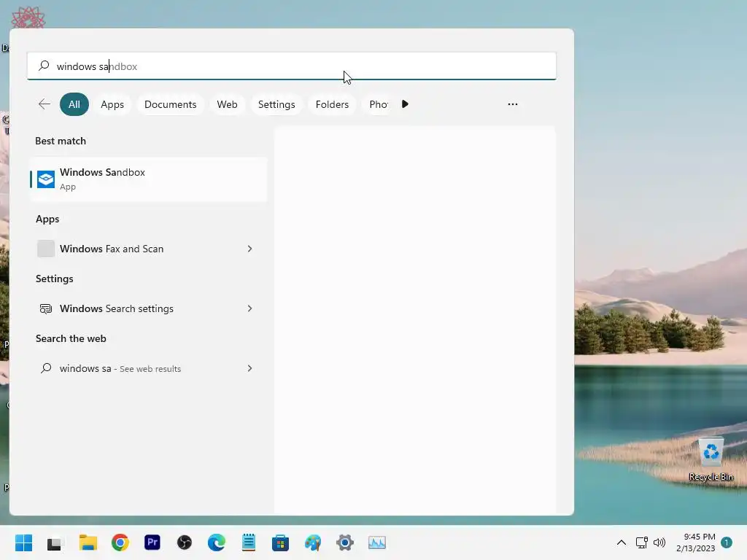Viewport: 747px width, 560px height.
Task: Go back with the left arrow
Action: click(44, 104)
